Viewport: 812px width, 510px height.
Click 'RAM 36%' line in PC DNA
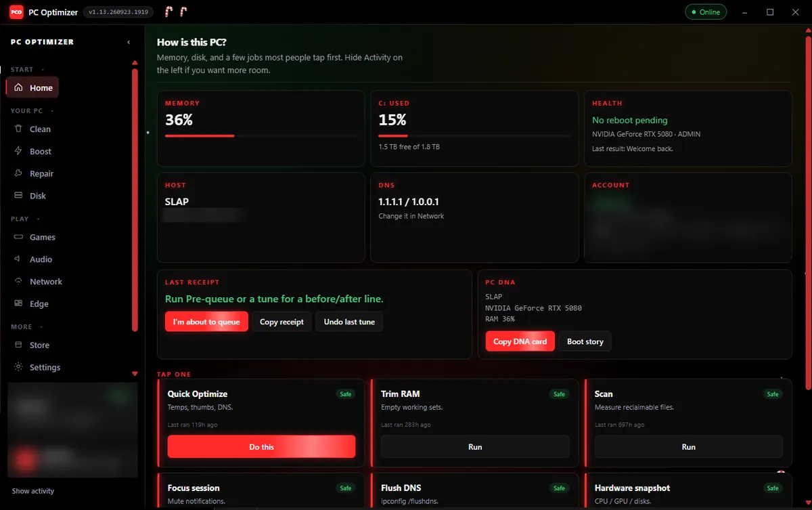pos(500,319)
